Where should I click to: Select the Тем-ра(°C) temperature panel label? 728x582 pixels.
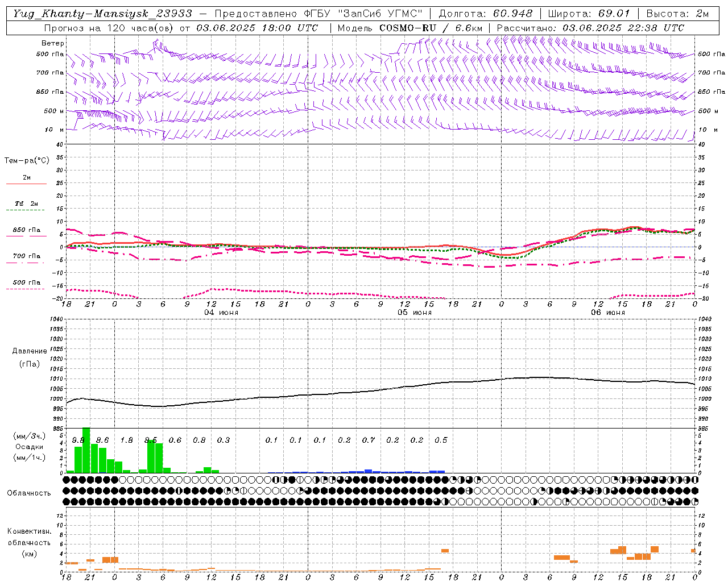[x=27, y=161]
